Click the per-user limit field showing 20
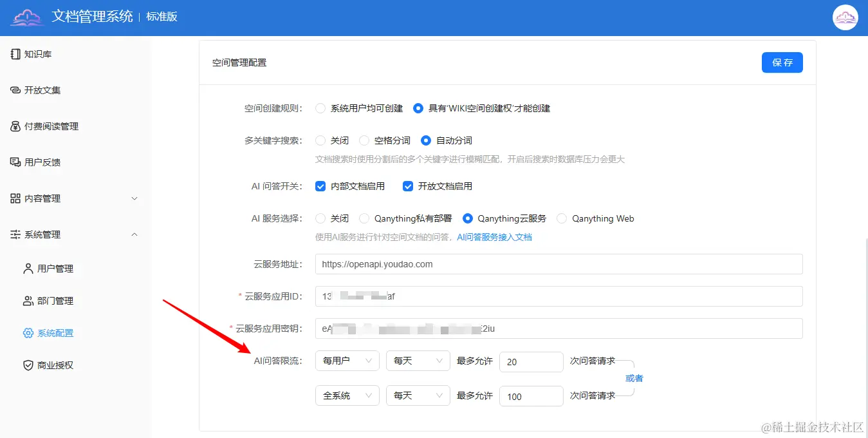This screenshot has width=868, height=438. tap(531, 362)
